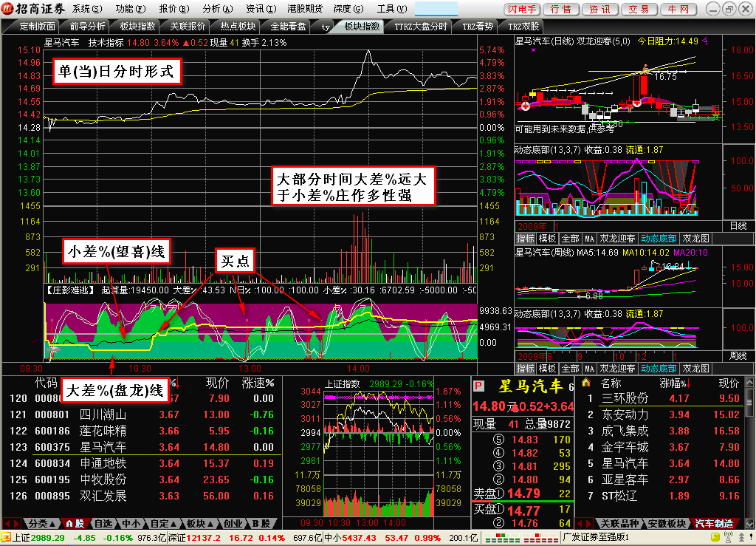
Task: Click the red P icon beside 星马汽车
Action: (x=478, y=386)
